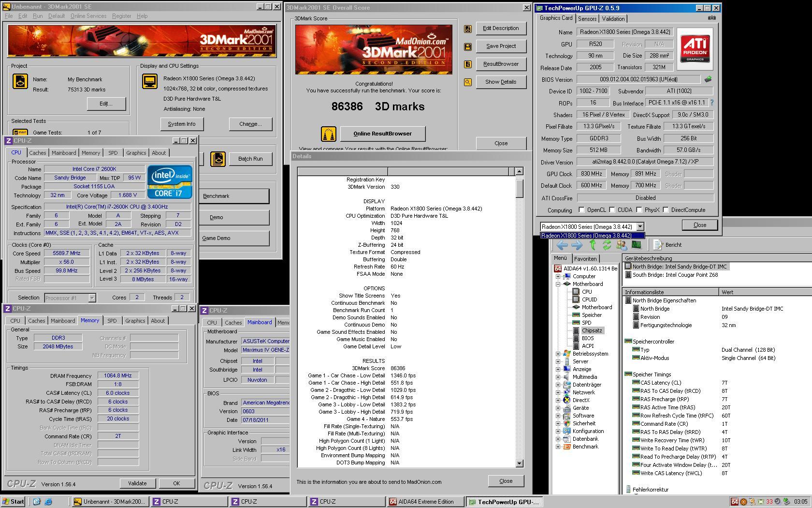Open GPU selection dropdown in GPU-Z
The height and width of the screenshot is (508, 812).
pyautogui.click(x=640, y=226)
